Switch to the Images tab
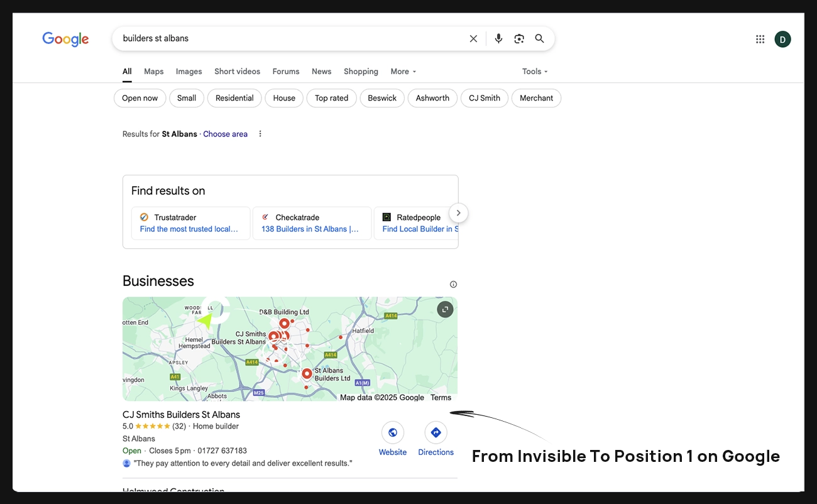 pos(189,72)
